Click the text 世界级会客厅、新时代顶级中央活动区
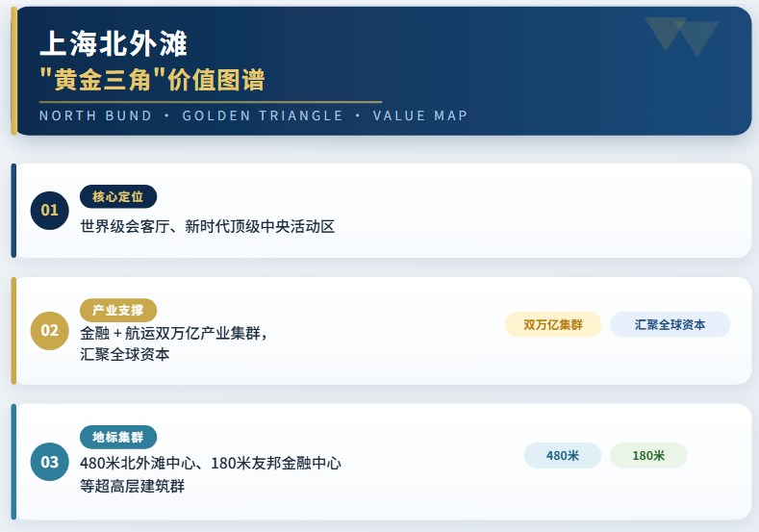 (x=207, y=226)
